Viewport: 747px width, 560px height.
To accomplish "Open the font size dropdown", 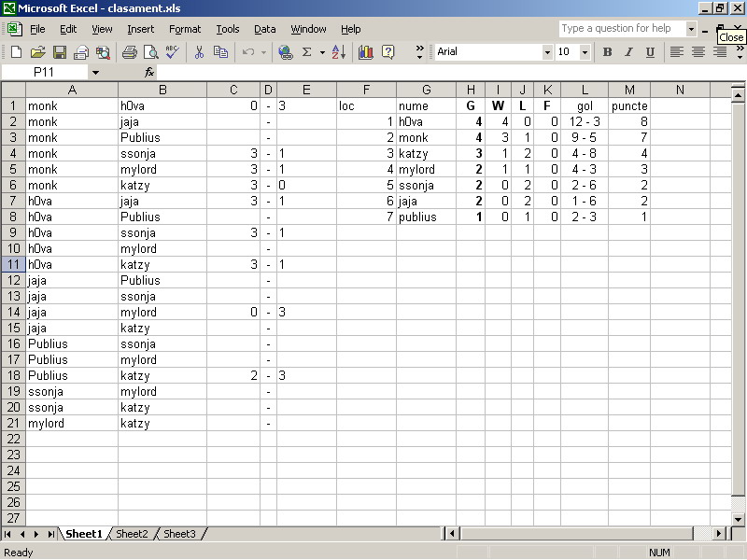I will coord(585,52).
